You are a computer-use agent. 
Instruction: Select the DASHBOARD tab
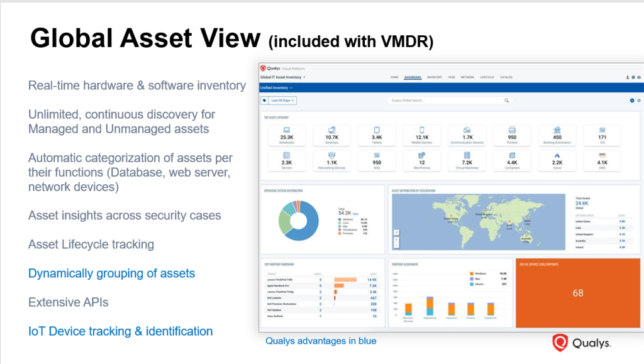[413, 77]
